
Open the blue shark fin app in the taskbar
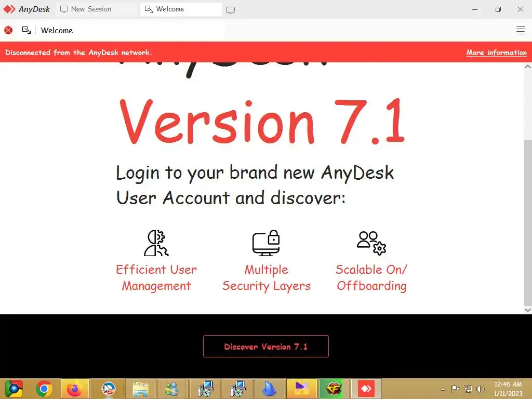tap(270, 389)
